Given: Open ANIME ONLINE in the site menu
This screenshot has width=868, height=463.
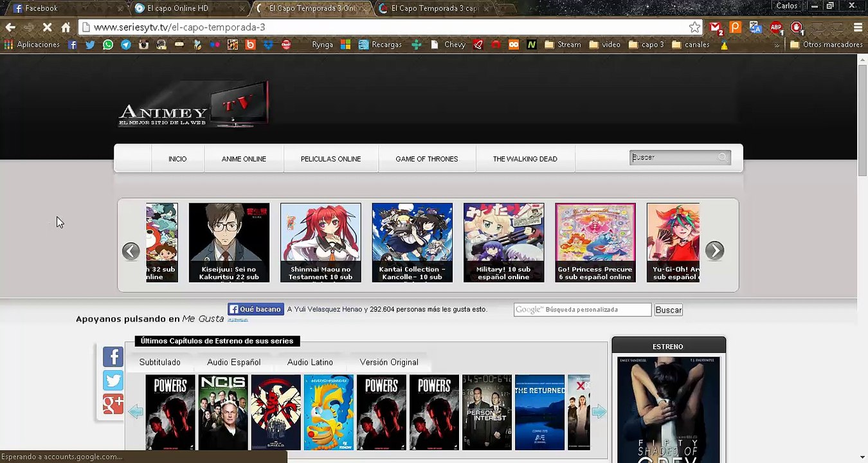Looking at the screenshot, I should pos(244,159).
